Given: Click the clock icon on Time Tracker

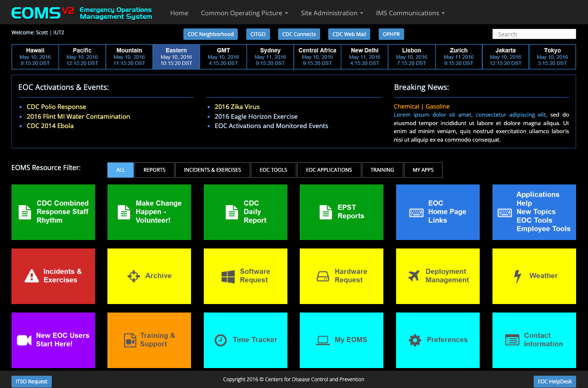Looking at the screenshot, I should click(221, 340).
